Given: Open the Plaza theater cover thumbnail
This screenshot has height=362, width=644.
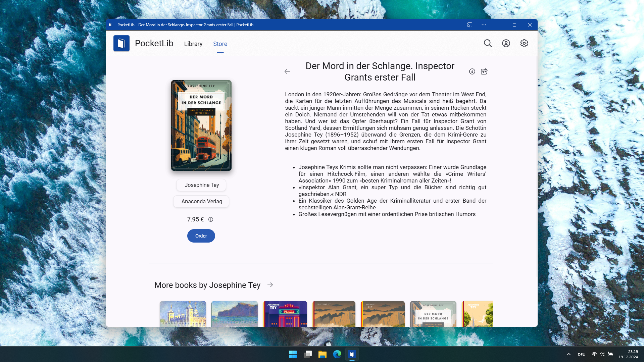Looking at the screenshot, I should coord(285,314).
